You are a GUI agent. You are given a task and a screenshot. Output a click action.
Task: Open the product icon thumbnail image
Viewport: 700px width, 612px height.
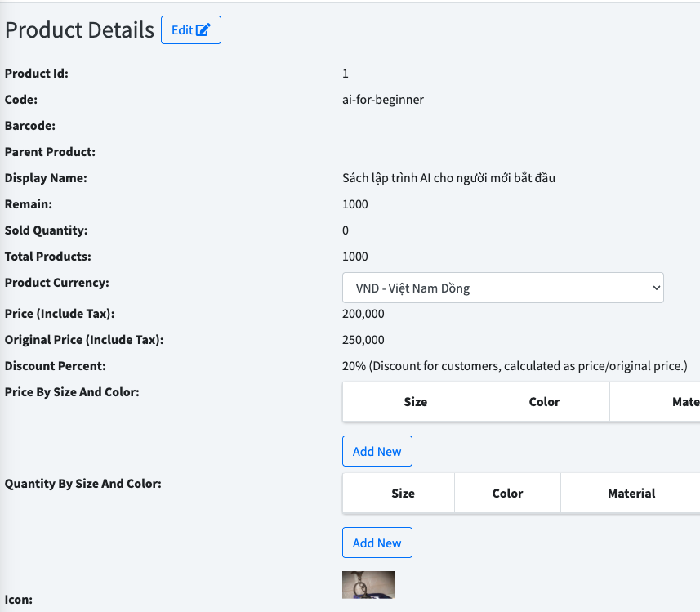click(368, 585)
